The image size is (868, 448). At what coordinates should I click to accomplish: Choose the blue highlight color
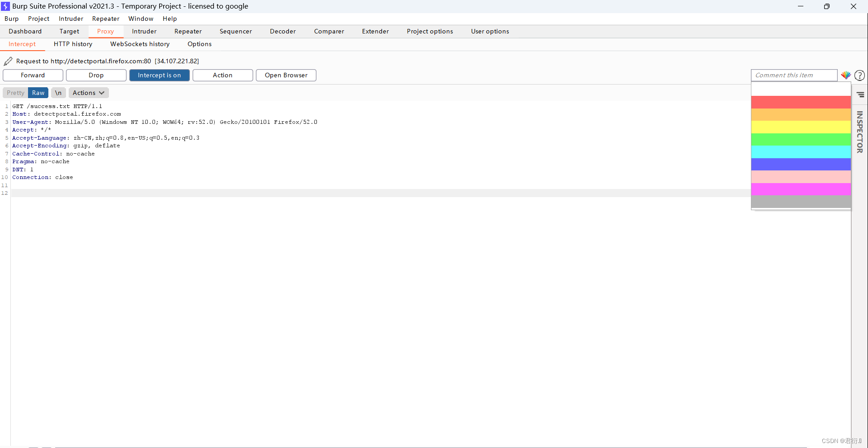tap(801, 164)
